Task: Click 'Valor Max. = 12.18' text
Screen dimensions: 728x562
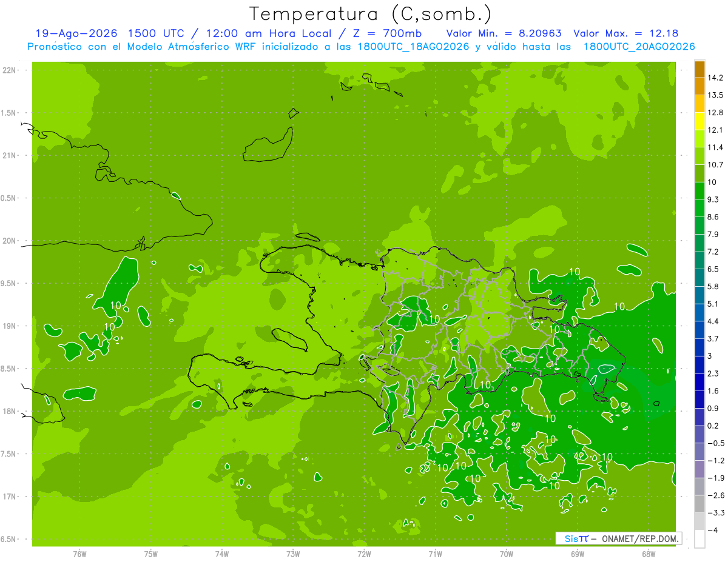Action: tap(625, 33)
